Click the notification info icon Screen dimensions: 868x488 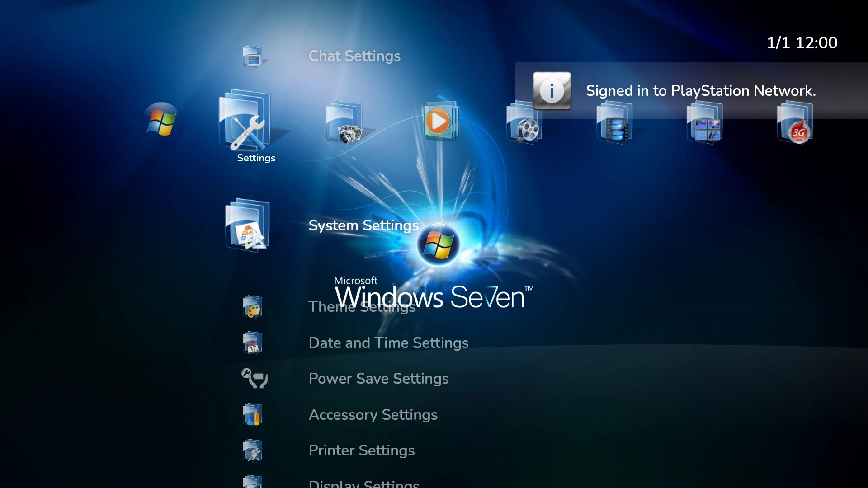[552, 90]
